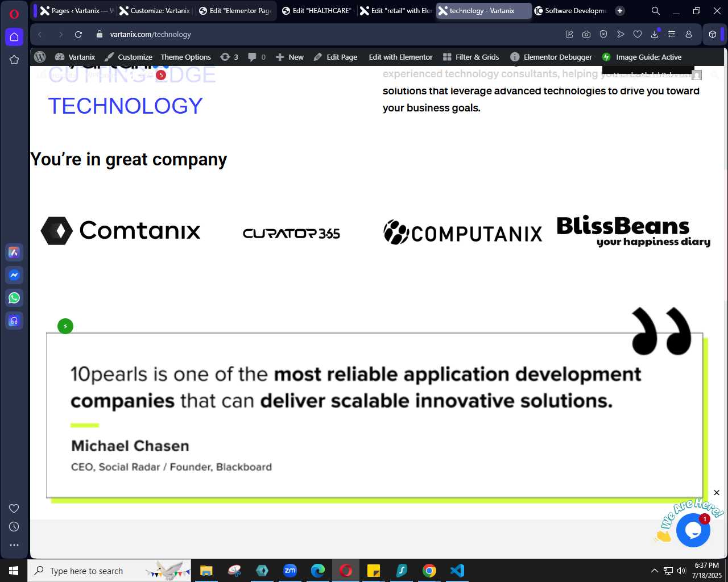Click updates counter showing 3
This screenshot has height=582, width=728.
tap(229, 57)
